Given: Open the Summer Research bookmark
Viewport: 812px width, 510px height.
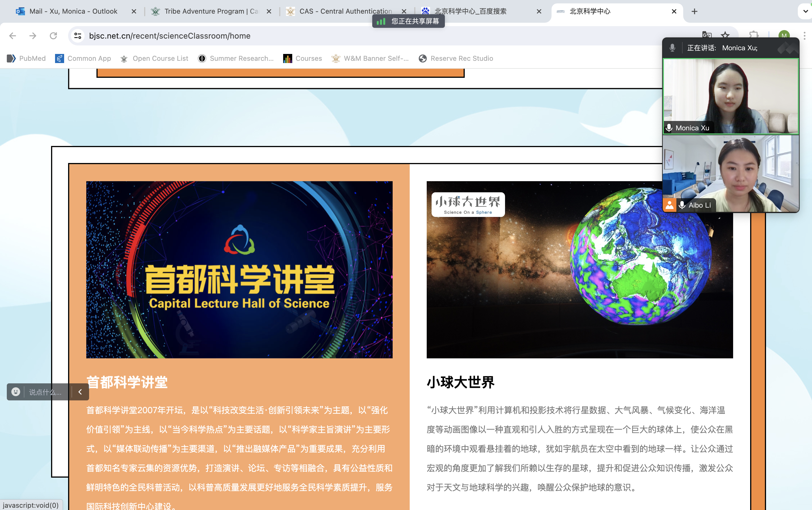Looking at the screenshot, I should coord(236,58).
